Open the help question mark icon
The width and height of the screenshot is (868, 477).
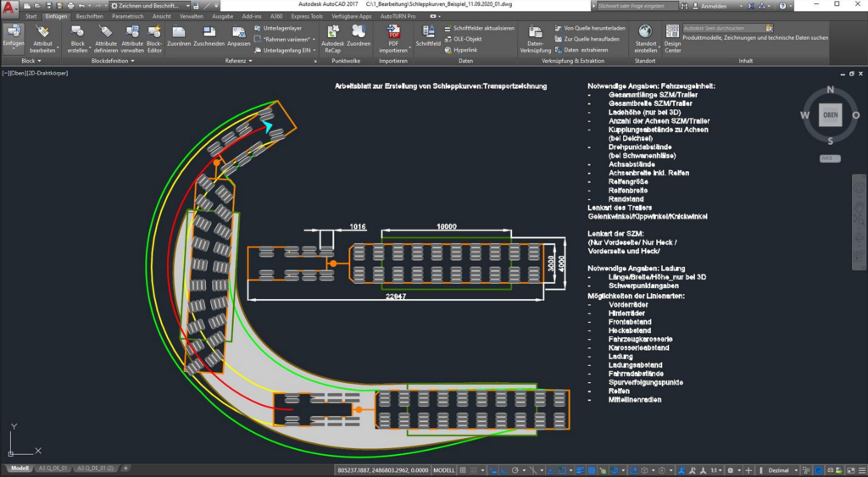click(x=782, y=6)
